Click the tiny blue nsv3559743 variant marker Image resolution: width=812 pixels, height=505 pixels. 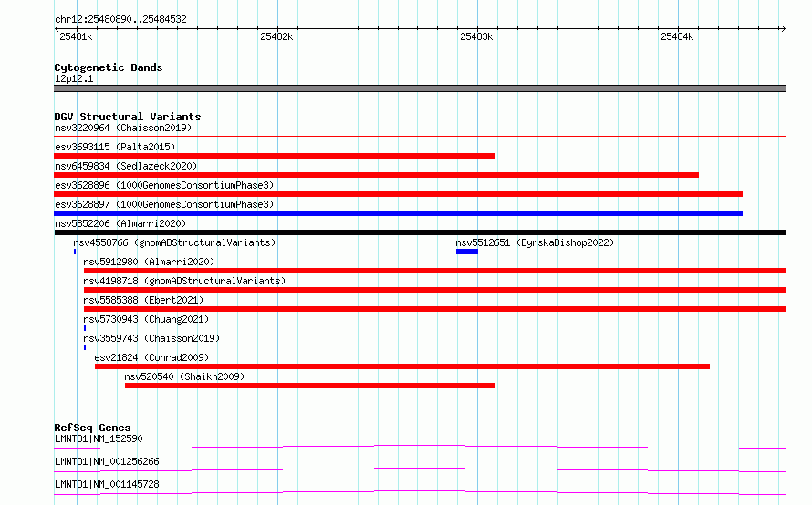(x=85, y=347)
